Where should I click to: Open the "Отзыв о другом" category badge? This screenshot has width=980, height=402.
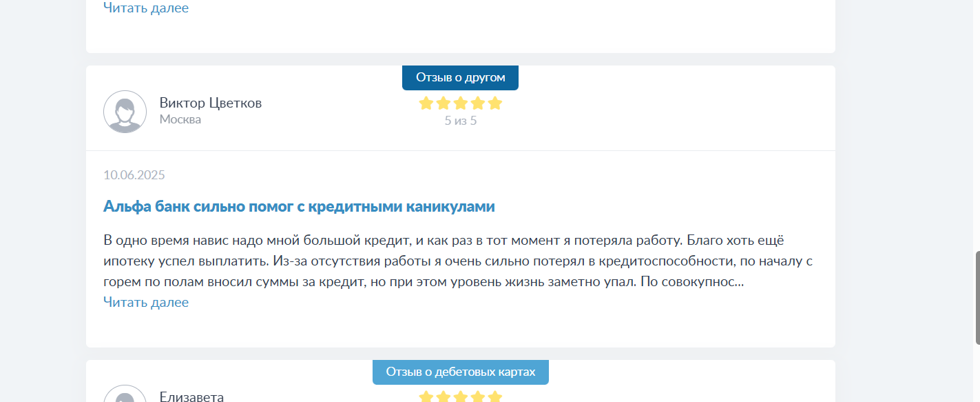point(460,77)
